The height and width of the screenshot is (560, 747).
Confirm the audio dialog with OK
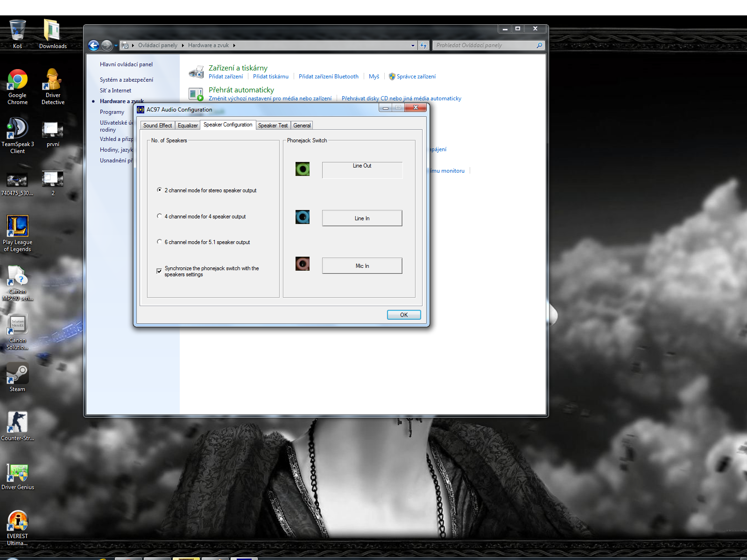click(404, 315)
